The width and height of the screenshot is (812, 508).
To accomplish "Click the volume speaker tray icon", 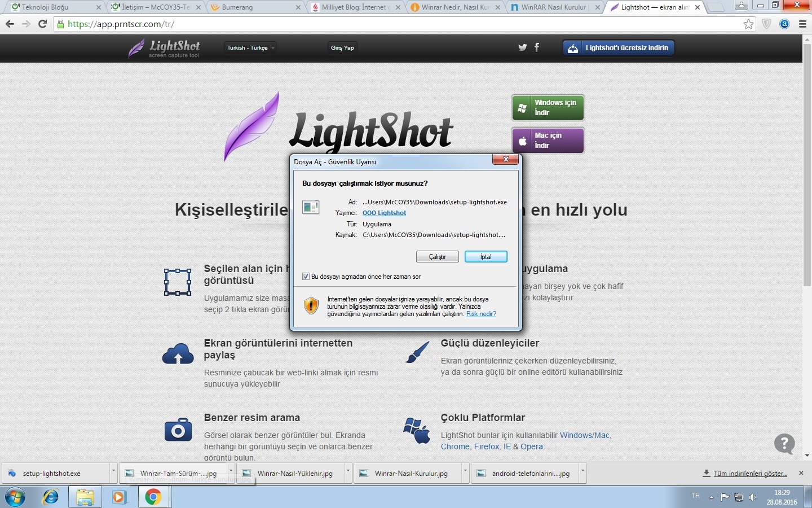I will coord(752,497).
